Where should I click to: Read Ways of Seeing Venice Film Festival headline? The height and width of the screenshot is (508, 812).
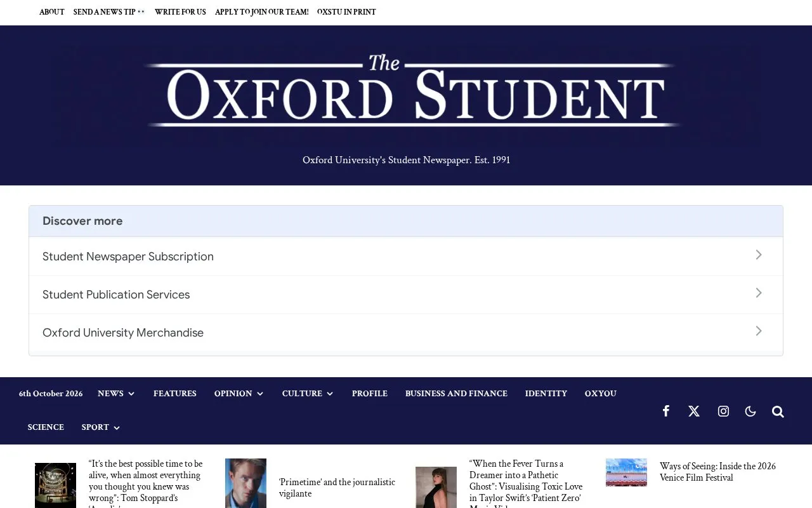[x=717, y=472]
